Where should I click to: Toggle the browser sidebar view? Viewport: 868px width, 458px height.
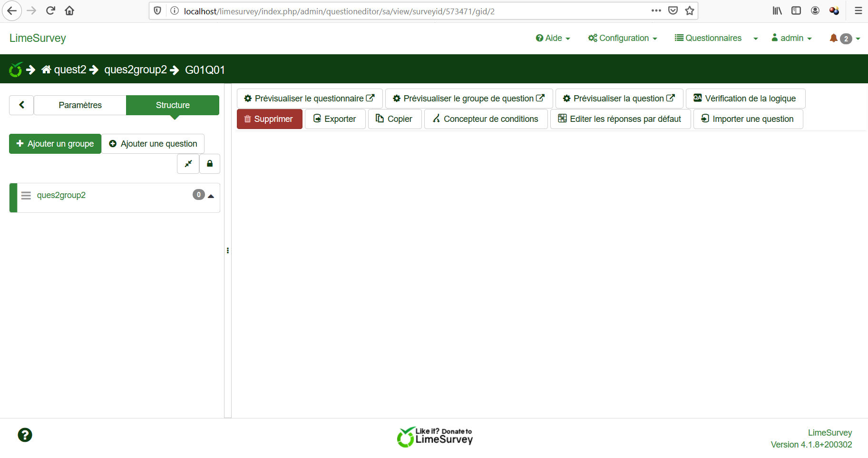click(796, 10)
